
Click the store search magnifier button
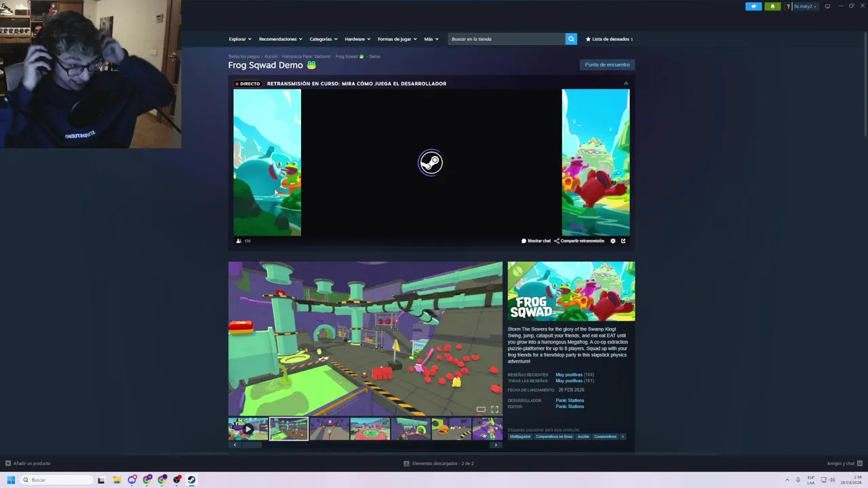point(571,39)
